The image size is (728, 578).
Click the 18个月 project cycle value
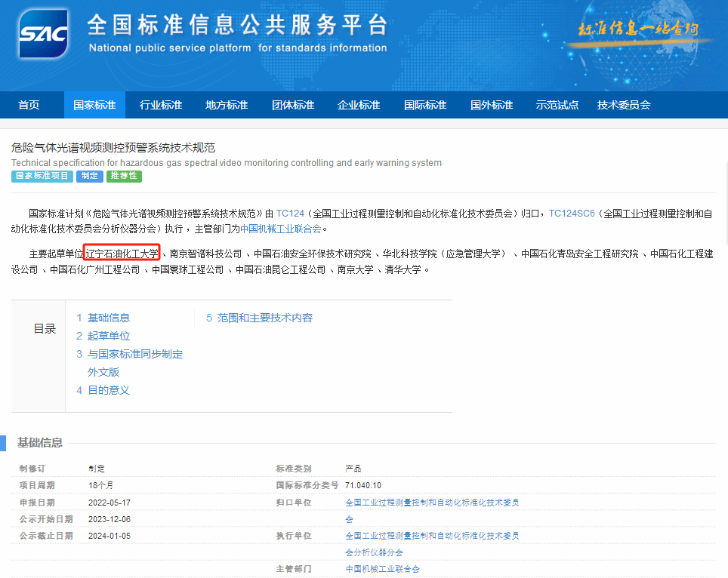pyautogui.click(x=100, y=485)
